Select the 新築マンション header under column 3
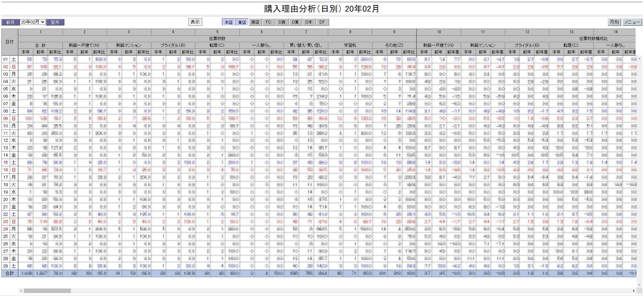The height and width of the screenshot is (296, 644). 129,45
